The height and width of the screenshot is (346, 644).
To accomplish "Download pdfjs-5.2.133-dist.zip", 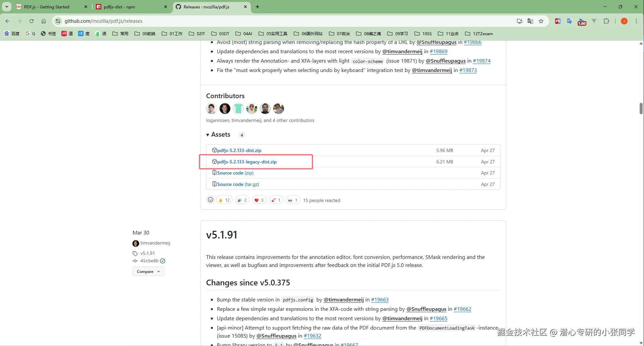I will point(239,150).
